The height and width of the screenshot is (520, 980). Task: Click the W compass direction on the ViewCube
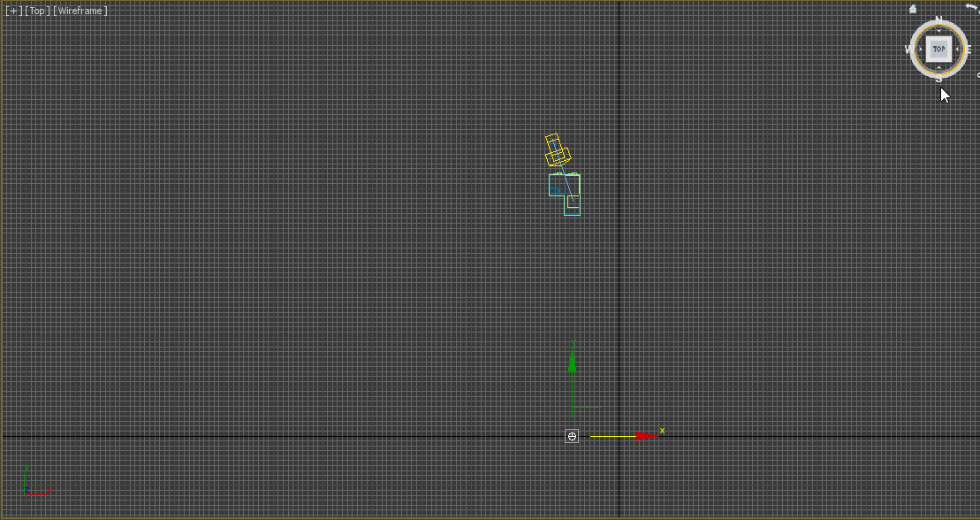point(909,49)
